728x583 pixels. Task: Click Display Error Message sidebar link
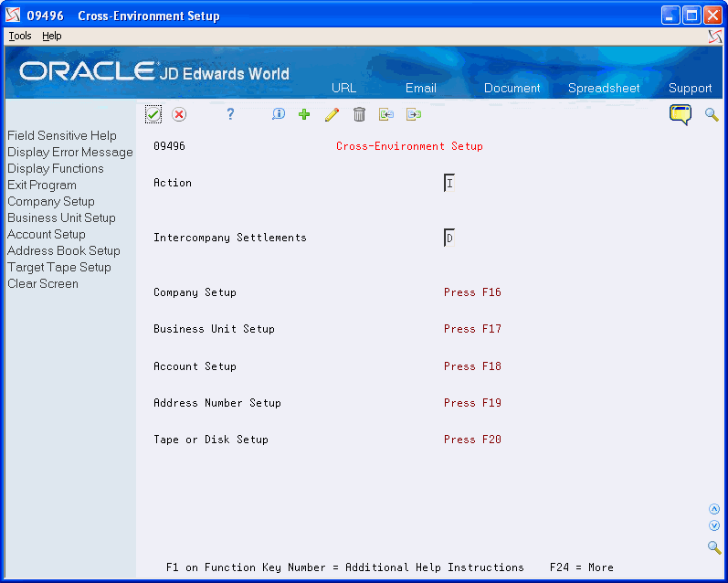pyautogui.click(x=70, y=153)
